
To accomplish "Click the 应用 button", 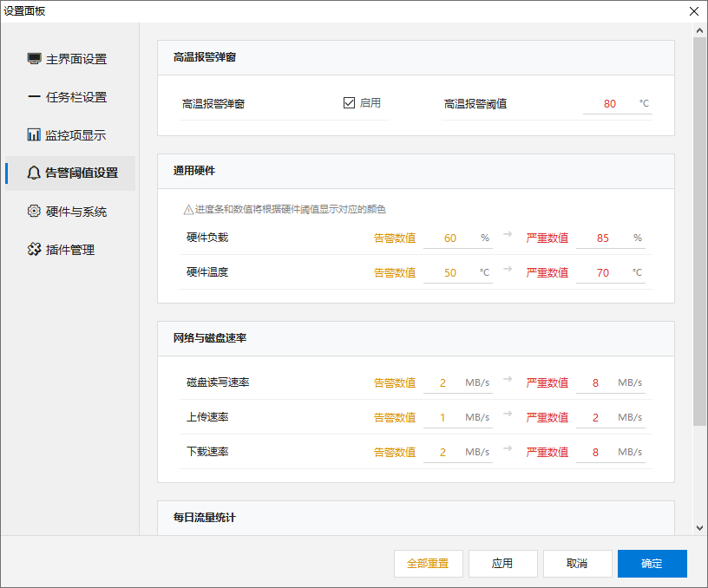I will pyautogui.click(x=502, y=563).
